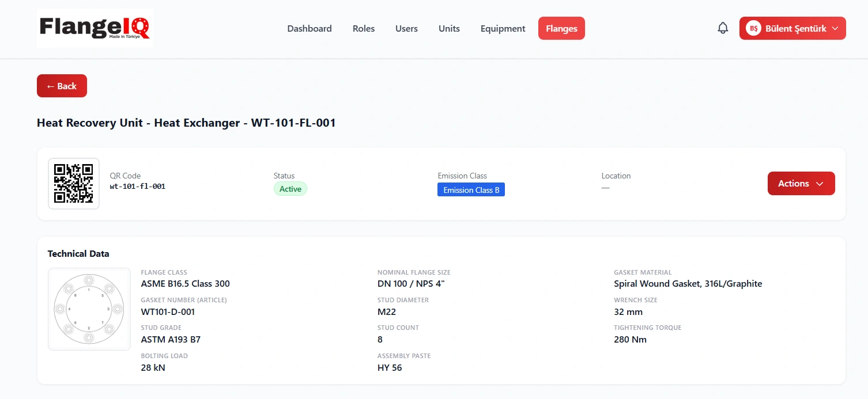This screenshot has width=868, height=399.
Task: Click the Active status badge
Action: click(290, 189)
